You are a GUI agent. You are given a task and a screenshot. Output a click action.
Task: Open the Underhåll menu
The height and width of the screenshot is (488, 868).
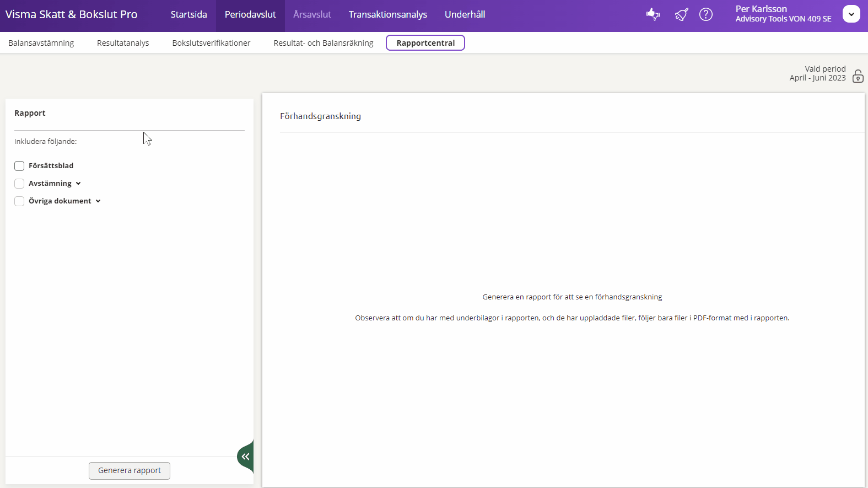click(465, 15)
